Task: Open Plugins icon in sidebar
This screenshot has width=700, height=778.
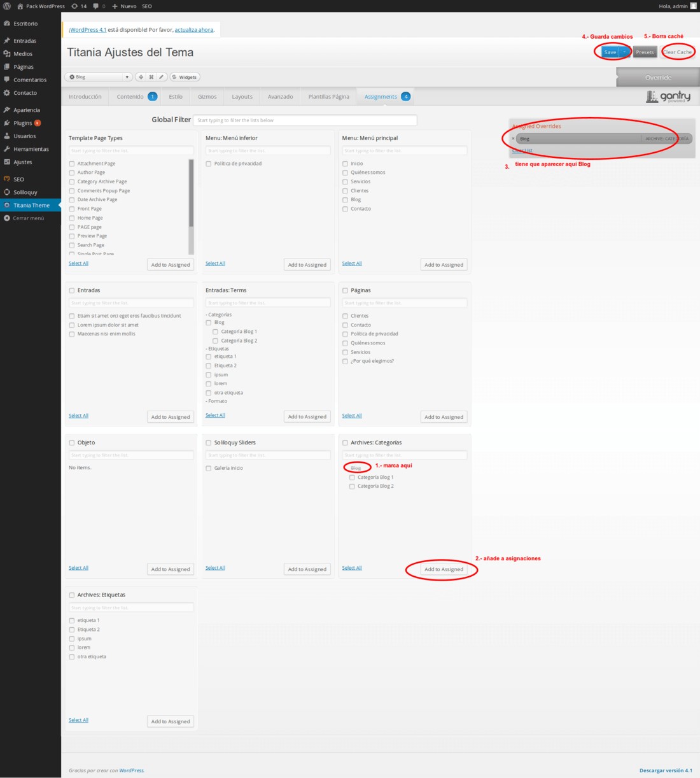Action: click(x=7, y=123)
